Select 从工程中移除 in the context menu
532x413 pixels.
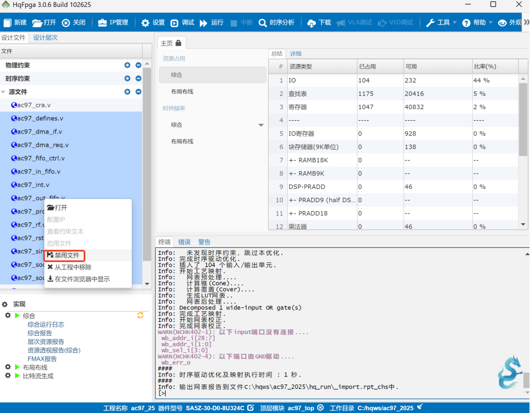(x=72, y=267)
